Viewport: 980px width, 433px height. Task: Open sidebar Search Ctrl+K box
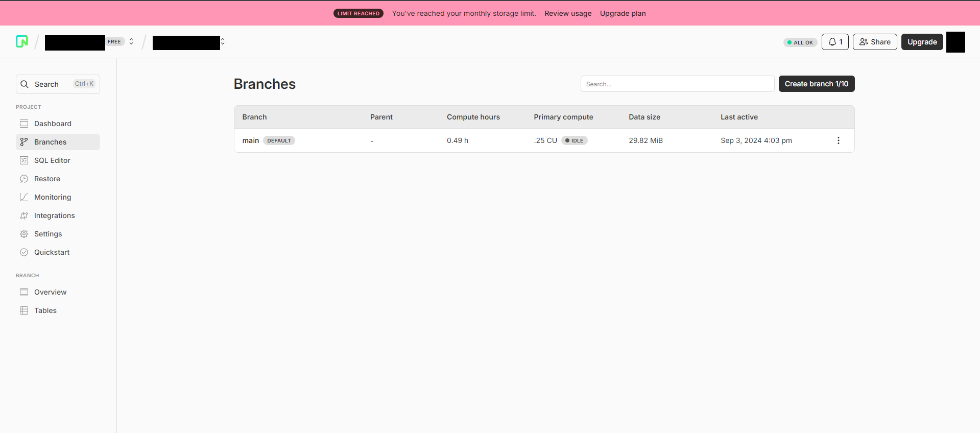58,84
